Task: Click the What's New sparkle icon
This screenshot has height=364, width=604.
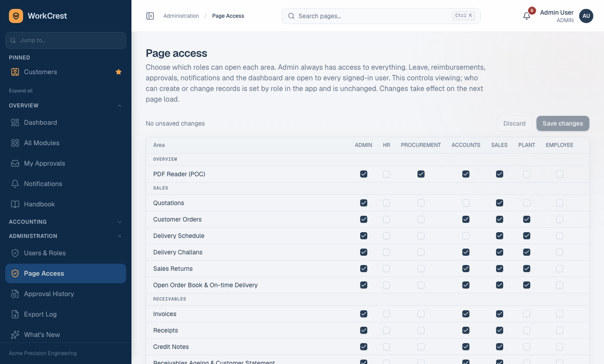Action: pos(15,335)
